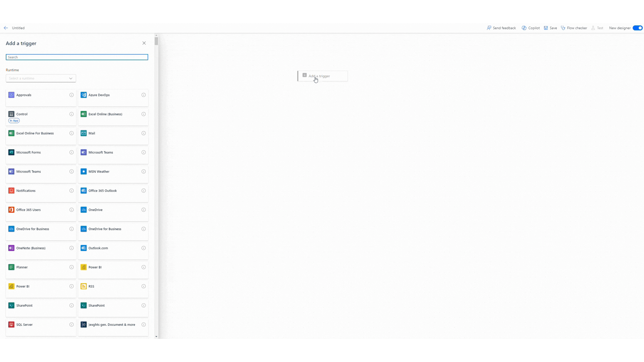
Task: Click the info icon on Outlook.com
Action: (x=144, y=248)
